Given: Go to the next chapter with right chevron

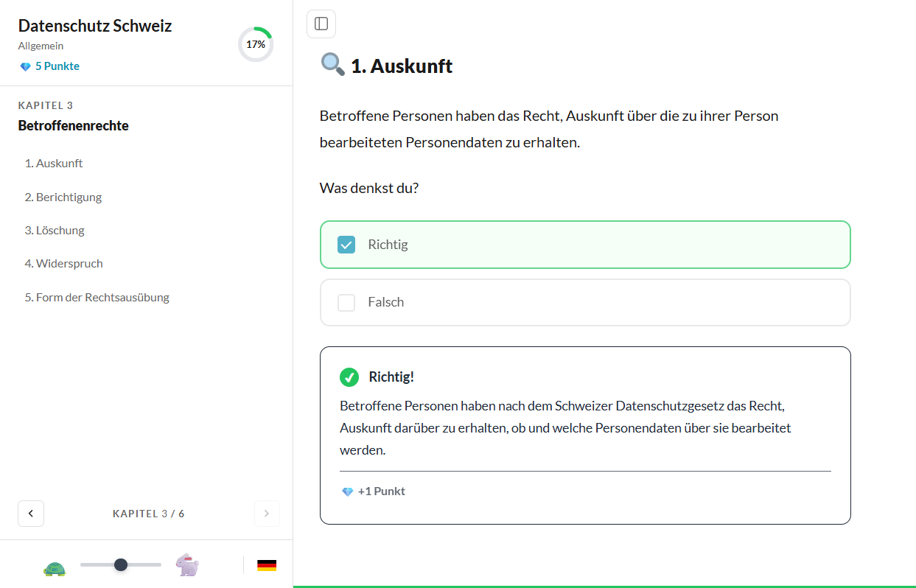Looking at the screenshot, I should 267,514.
